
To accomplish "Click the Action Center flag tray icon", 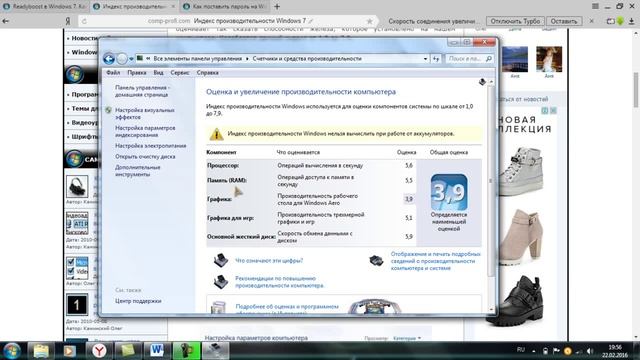I will [556, 351].
